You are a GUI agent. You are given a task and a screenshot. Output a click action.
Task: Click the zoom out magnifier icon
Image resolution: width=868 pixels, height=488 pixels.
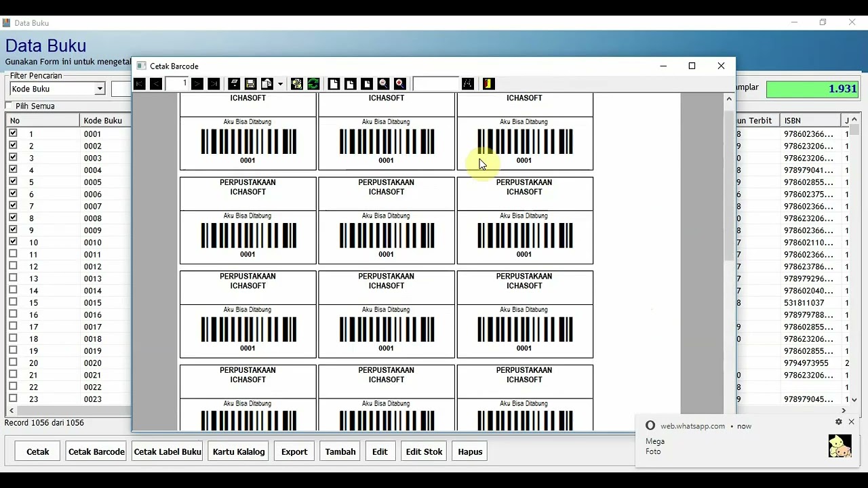(384, 84)
